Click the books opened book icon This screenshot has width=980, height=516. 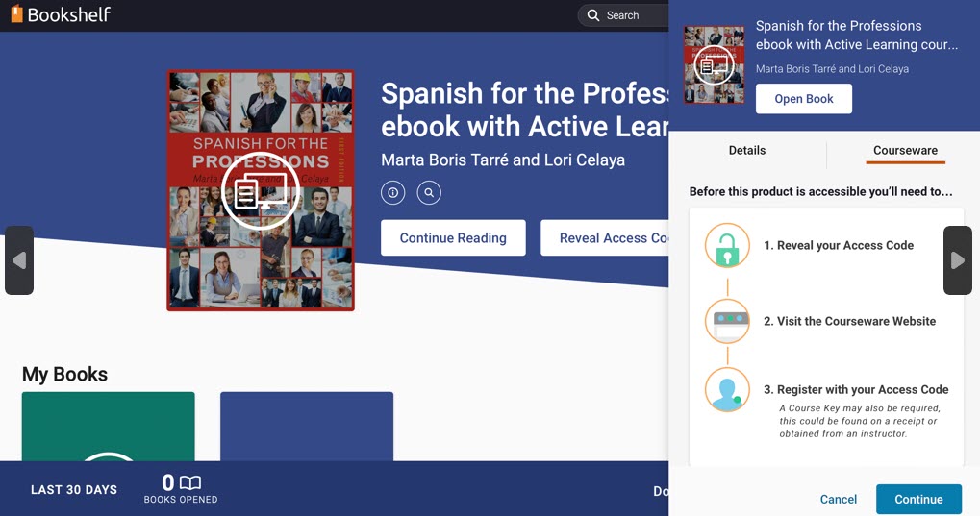[190, 482]
